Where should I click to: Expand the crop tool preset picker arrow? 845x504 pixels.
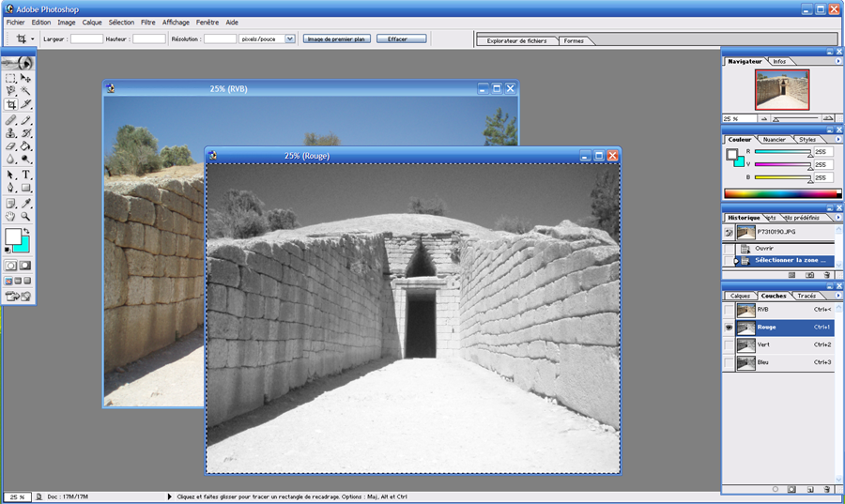33,38
